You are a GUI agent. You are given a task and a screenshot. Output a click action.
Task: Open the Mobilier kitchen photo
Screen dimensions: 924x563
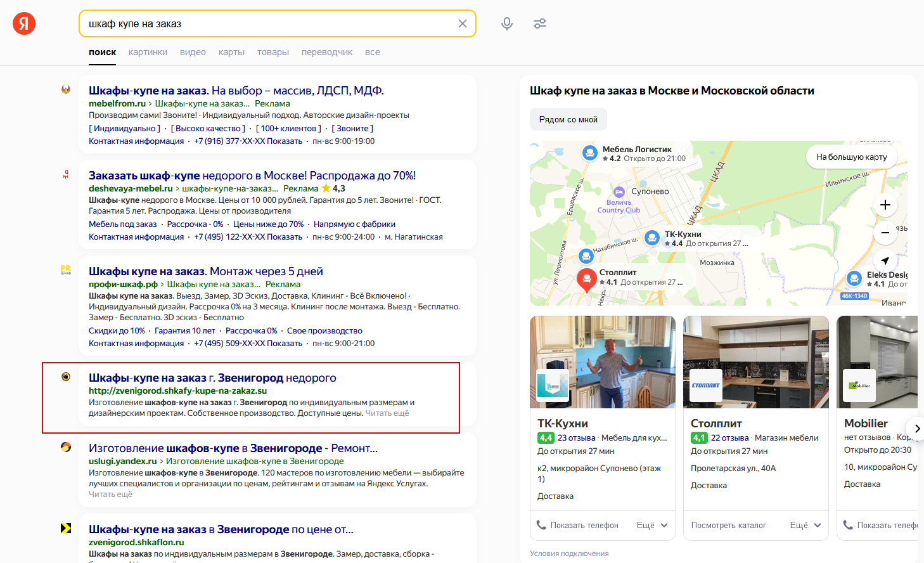(877, 362)
